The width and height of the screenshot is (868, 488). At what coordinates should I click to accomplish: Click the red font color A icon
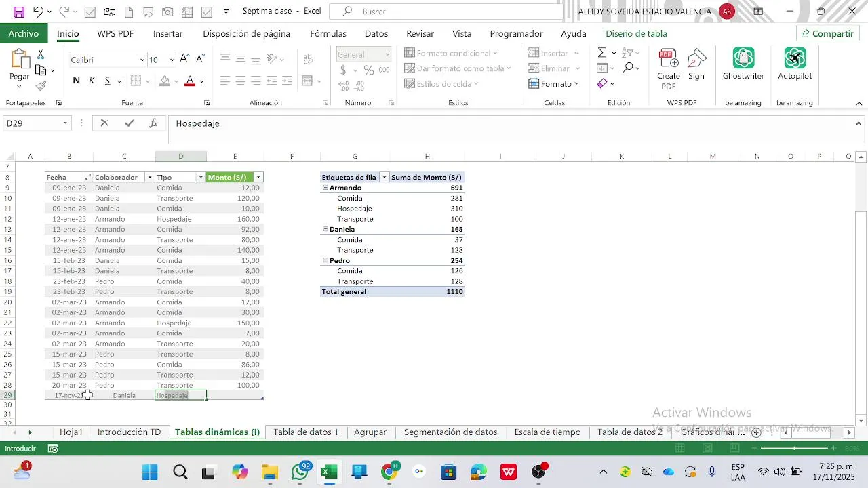pos(190,81)
